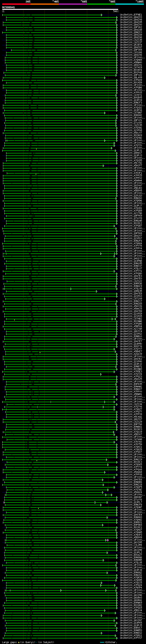Select the UniRef100_C6TET1 label
The width and height of the screenshot is (146, 644).
[x=131, y=95]
